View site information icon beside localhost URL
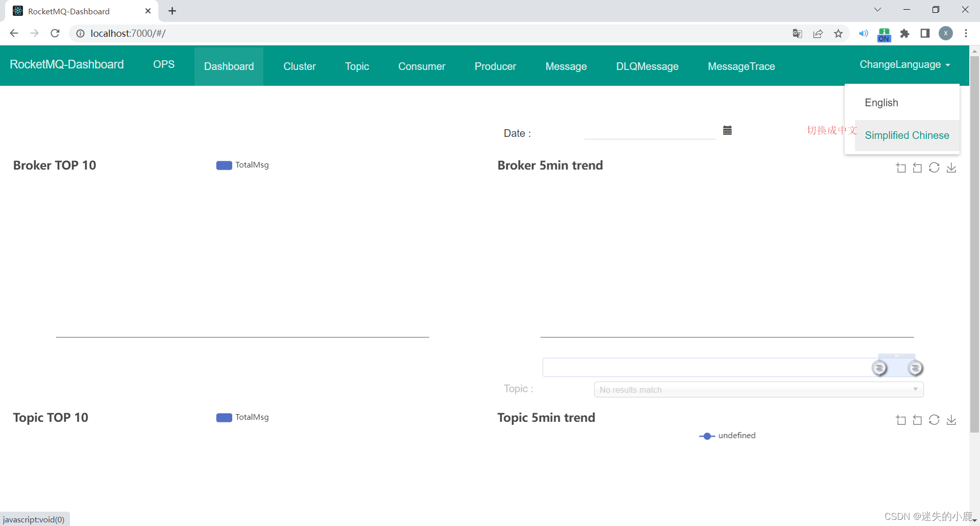This screenshot has width=980, height=526. click(x=80, y=34)
